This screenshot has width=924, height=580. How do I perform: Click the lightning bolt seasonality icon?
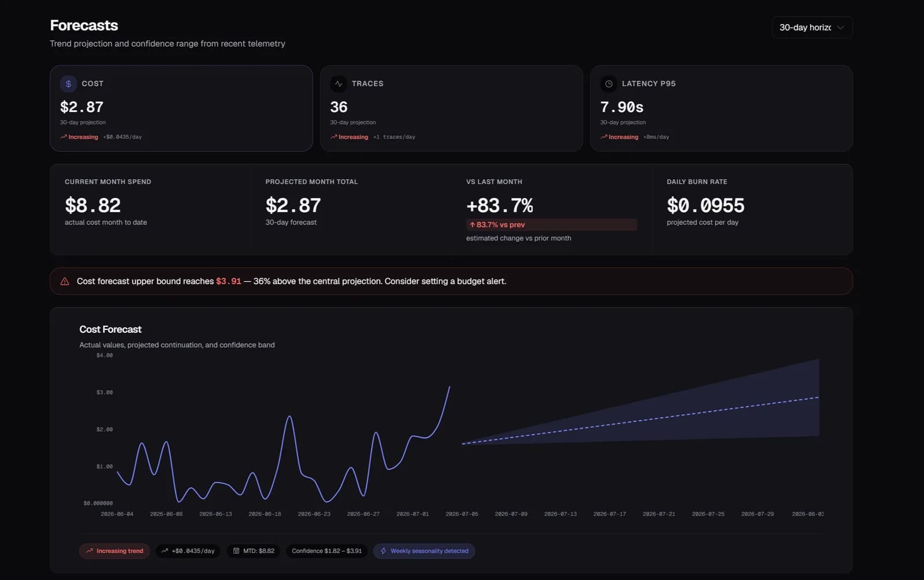(x=383, y=551)
